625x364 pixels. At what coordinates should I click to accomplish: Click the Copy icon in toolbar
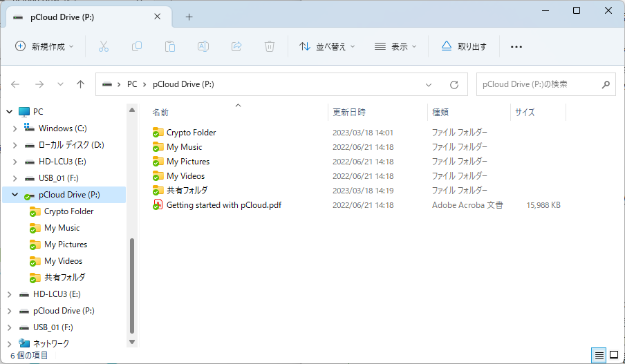pyautogui.click(x=137, y=46)
